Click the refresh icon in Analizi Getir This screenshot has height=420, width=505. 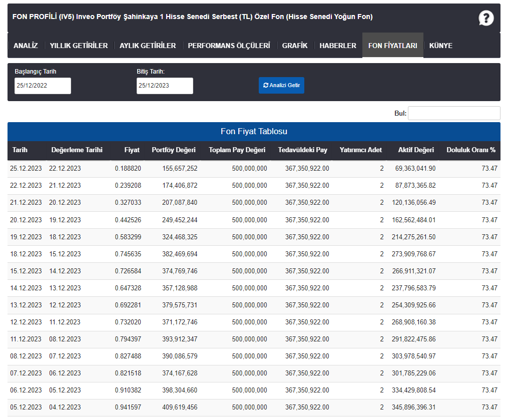click(x=266, y=86)
